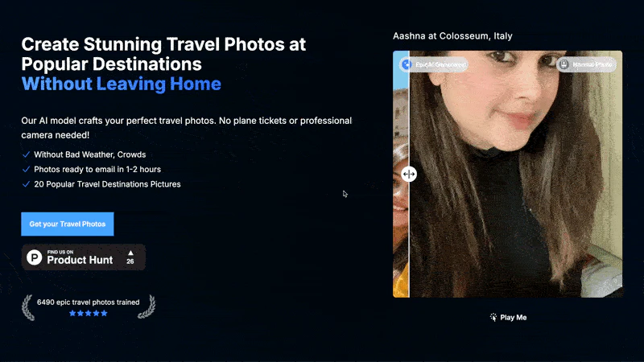The image size is (644, 362).
Task: Click the Product Hunt 'P' logo icon
Action: [x=35, y=257]
